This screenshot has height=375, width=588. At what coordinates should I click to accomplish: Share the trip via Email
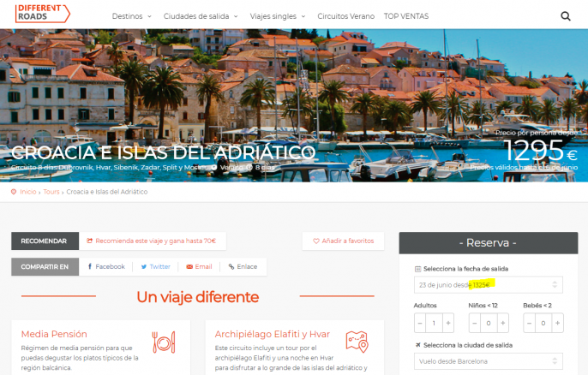pos(199,267)
